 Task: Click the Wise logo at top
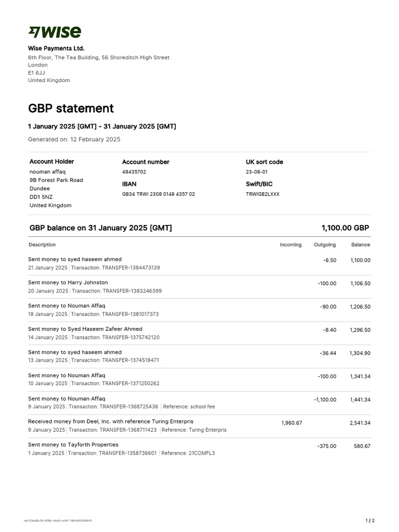55,32
